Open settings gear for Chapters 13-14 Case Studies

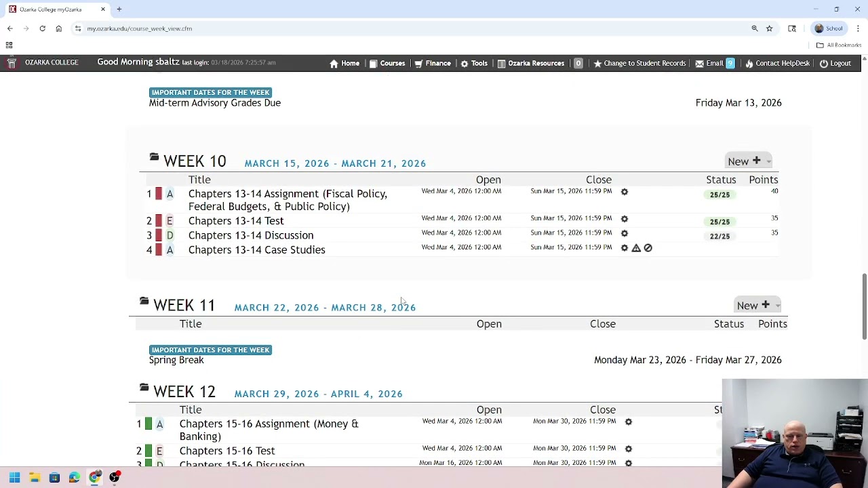click(625, 248)
